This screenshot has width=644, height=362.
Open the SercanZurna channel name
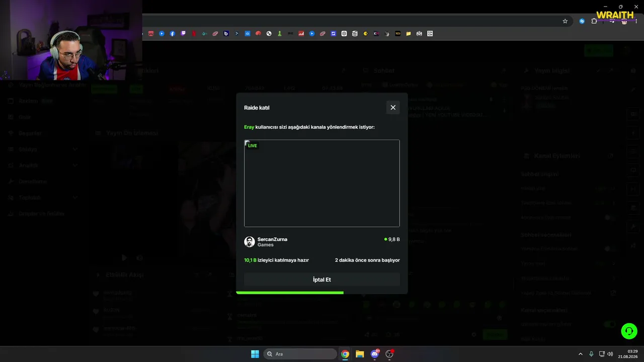[x=272, y=239]
